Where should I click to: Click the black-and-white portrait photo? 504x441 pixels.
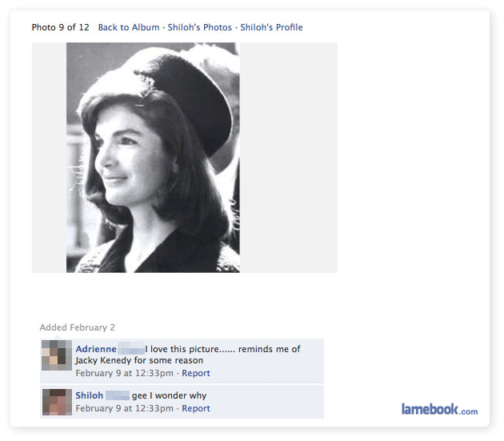click(153, 158)
